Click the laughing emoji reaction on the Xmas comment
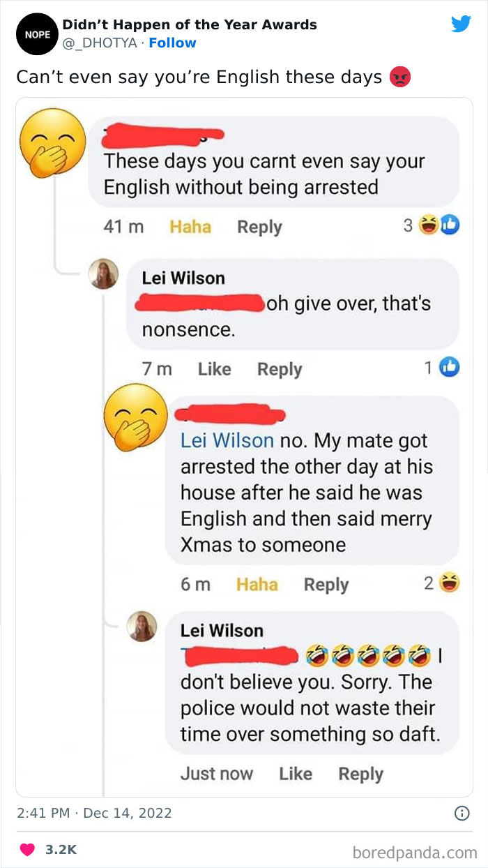Image resolution: width=488 pixels, height=868 pixels. tap(450, 583)
